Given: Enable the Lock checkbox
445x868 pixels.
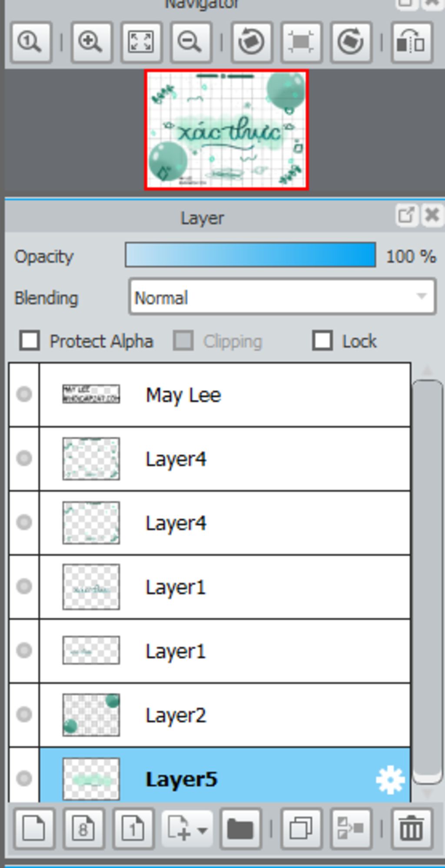Looking at the screenshot, I should 322,341.
